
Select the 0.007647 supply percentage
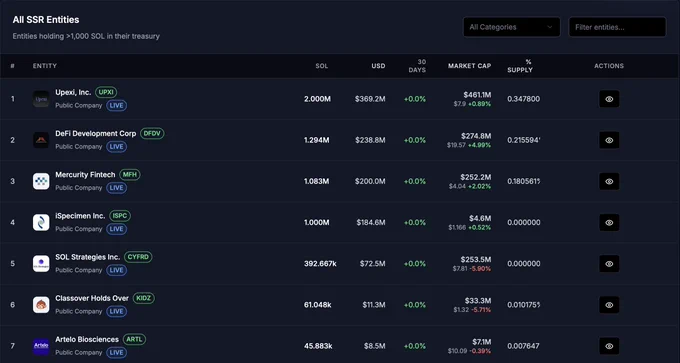tap(524, 346)
